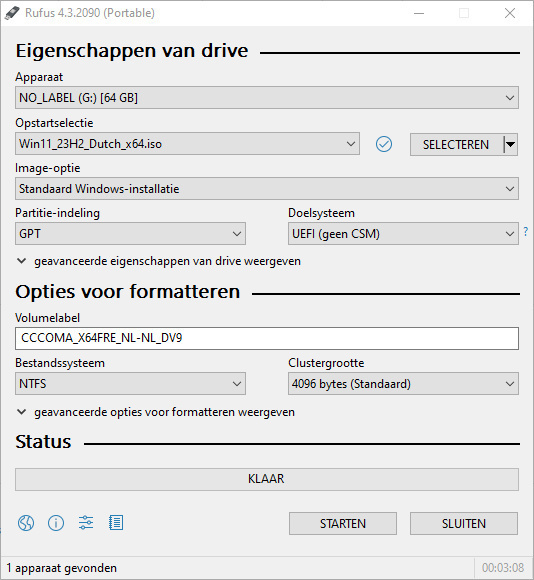The width and height of the screenshot is (534, 580).
Task: Open the Clustergrootte dropdown
Action: click(403, 384)
